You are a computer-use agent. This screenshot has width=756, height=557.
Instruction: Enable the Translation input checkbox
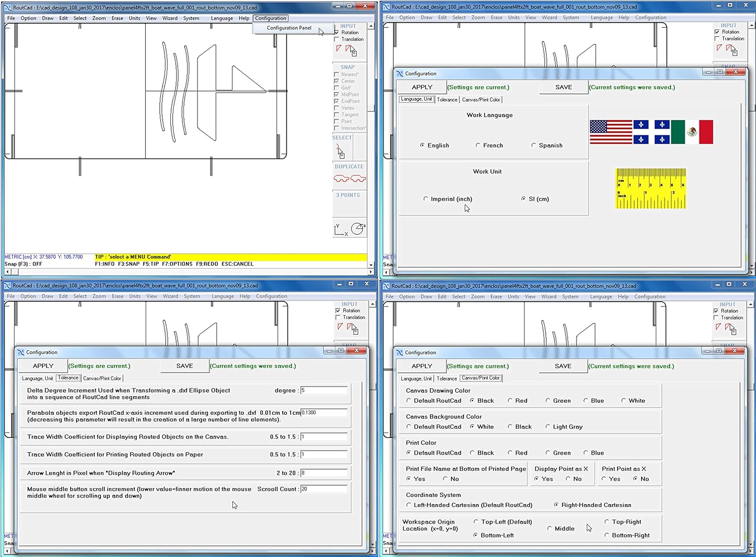336,39
